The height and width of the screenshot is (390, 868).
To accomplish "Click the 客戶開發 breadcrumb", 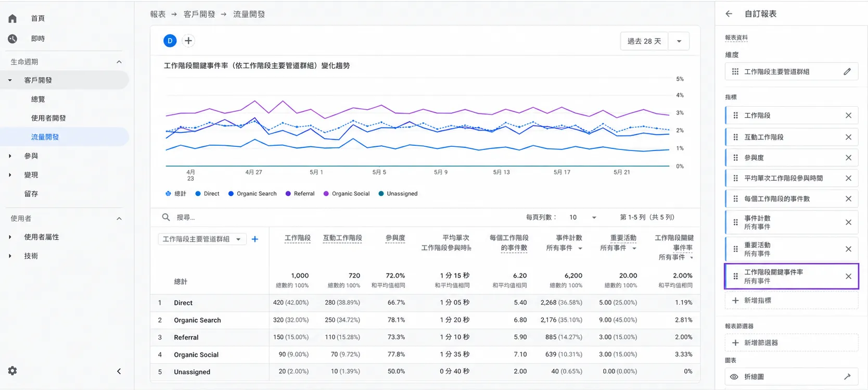I will (199, 14).
